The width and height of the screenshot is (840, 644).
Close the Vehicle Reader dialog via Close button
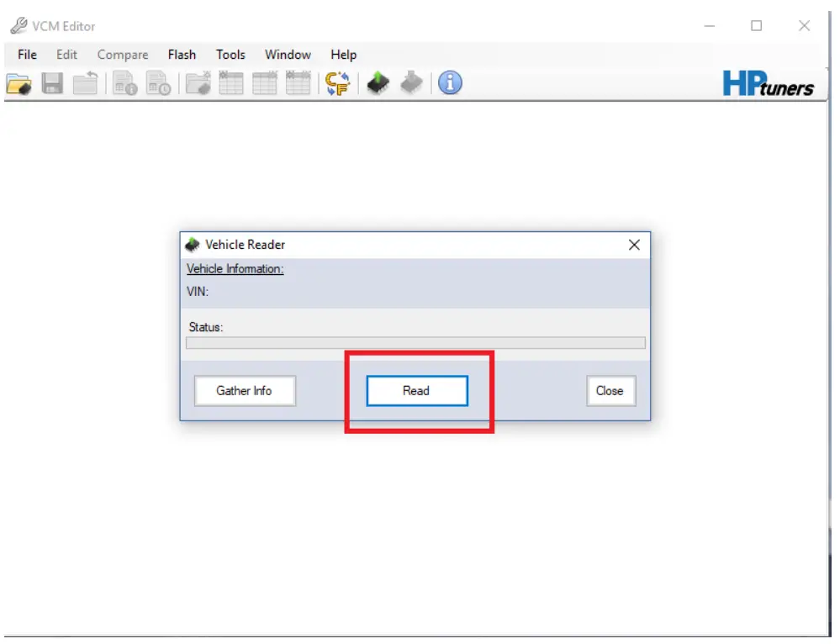(x=610, y=390)
